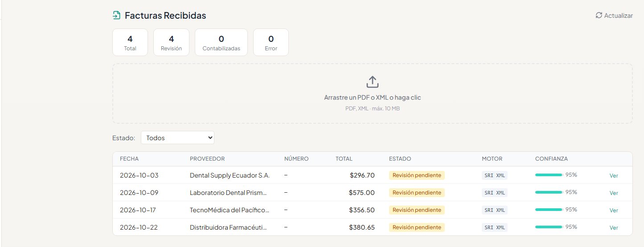Click the NÚMERO column header

tap(296, 159)
